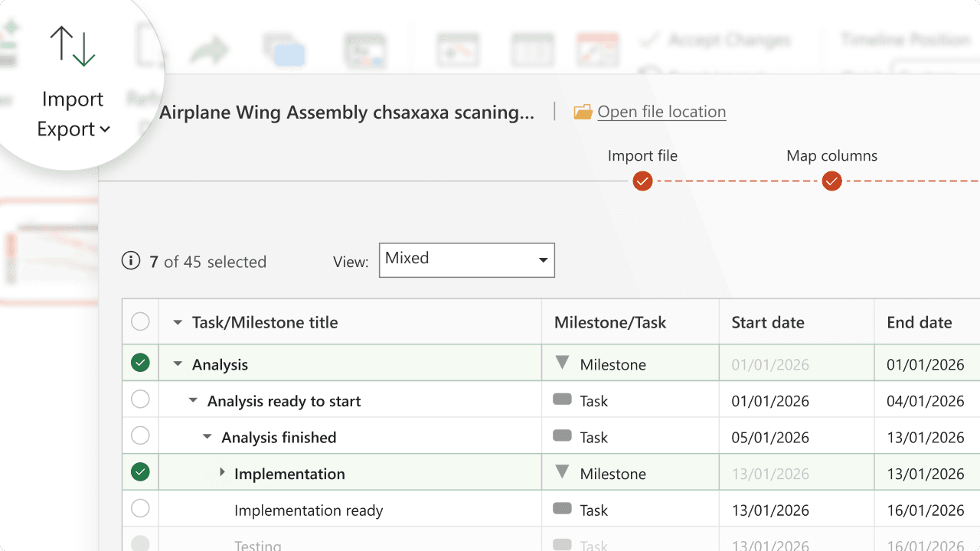Uncheck the Implementation row checkbox
The image size is (980, 551).
click(140, 472)
